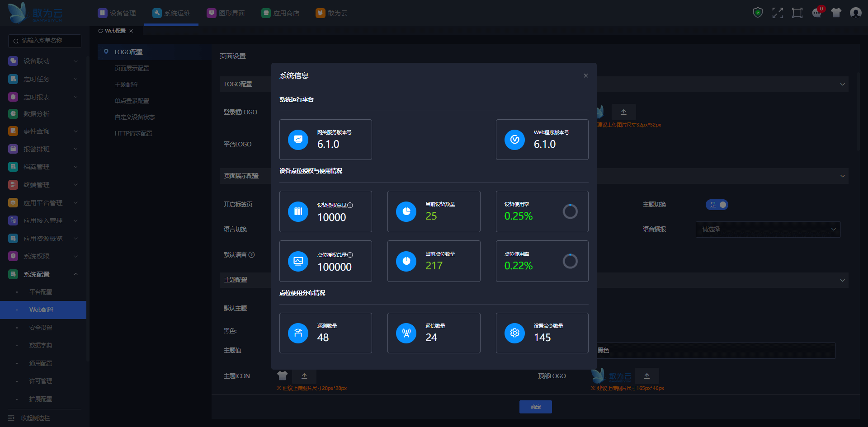Screen dimensions: 868x427
Task: Click the upload icon for 顶部LOGO
Action: pos(647,376)
